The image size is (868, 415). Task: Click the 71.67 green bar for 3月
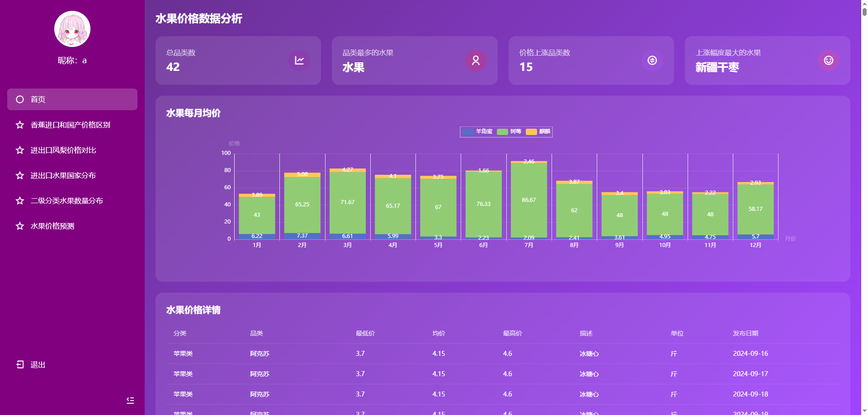coord(348,203)
